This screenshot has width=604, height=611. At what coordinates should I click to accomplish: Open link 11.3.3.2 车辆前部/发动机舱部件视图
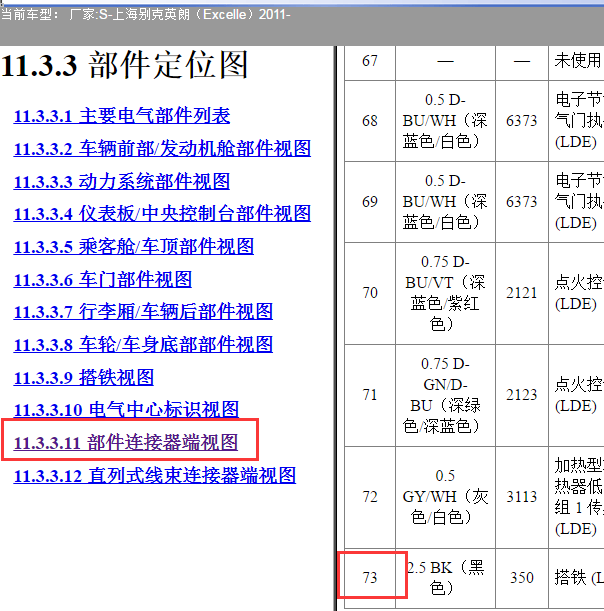(162, 148)
